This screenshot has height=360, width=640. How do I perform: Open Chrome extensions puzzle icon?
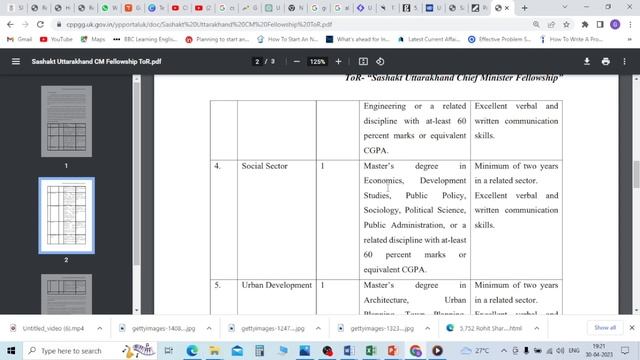point(585,24)
